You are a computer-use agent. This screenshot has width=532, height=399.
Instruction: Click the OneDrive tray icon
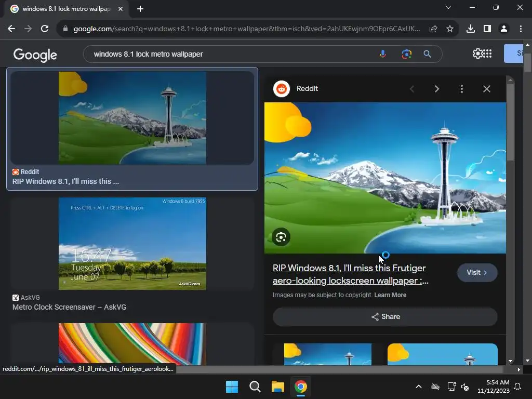[435, 387]
